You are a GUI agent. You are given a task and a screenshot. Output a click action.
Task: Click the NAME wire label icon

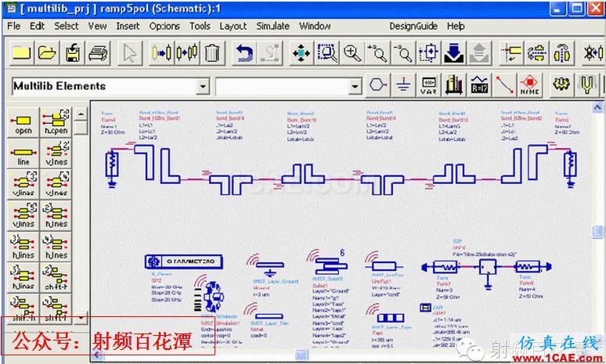pos(529,85)
